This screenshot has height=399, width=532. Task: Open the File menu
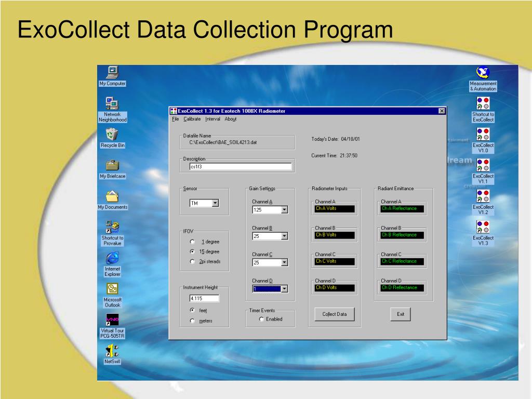[176, 119]
